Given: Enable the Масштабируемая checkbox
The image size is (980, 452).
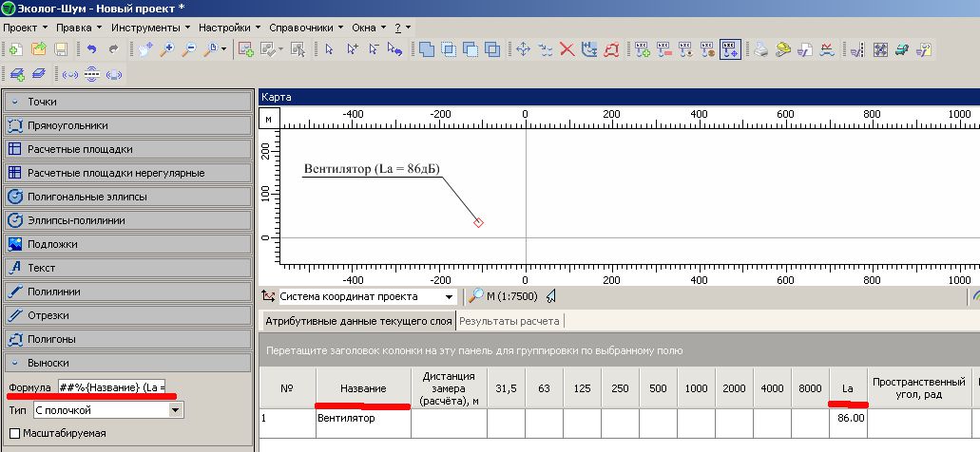Looking at the screenshot, I should [x=15, y=433].
